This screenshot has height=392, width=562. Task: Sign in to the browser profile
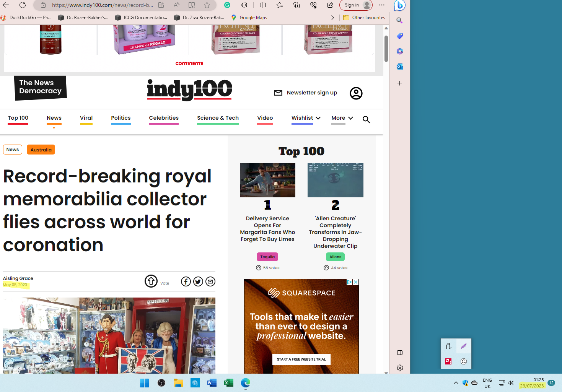[356, 5]
